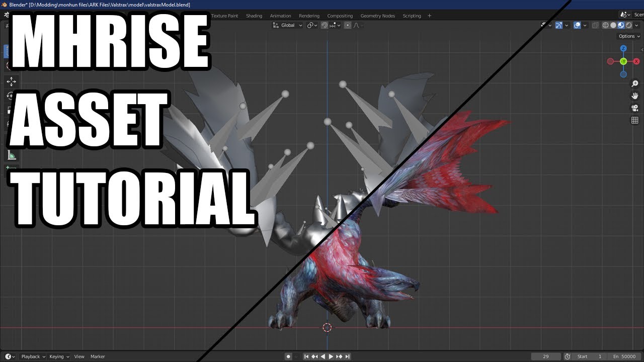Viewport: 644px width, 362px height.
Task: Click the negative X axis gizmo ball
Action: (x=610, y=61)
